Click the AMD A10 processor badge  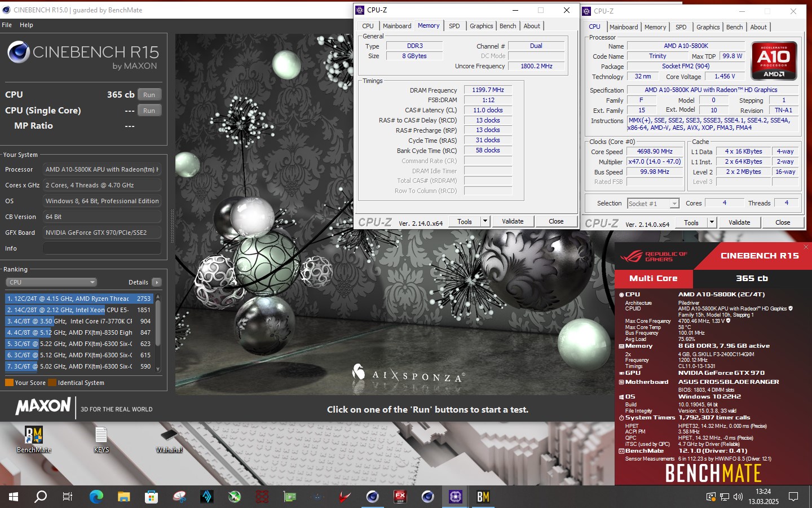(x=774, y=60)
